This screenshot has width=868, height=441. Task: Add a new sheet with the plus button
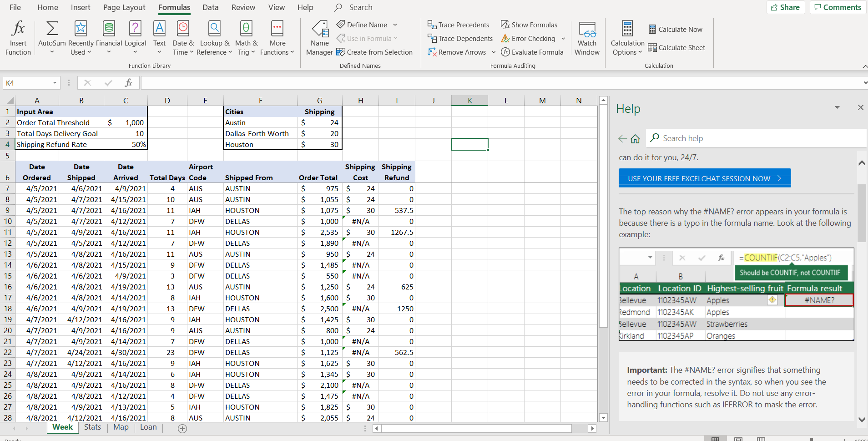pyautogui.click(x=182, y=428)
